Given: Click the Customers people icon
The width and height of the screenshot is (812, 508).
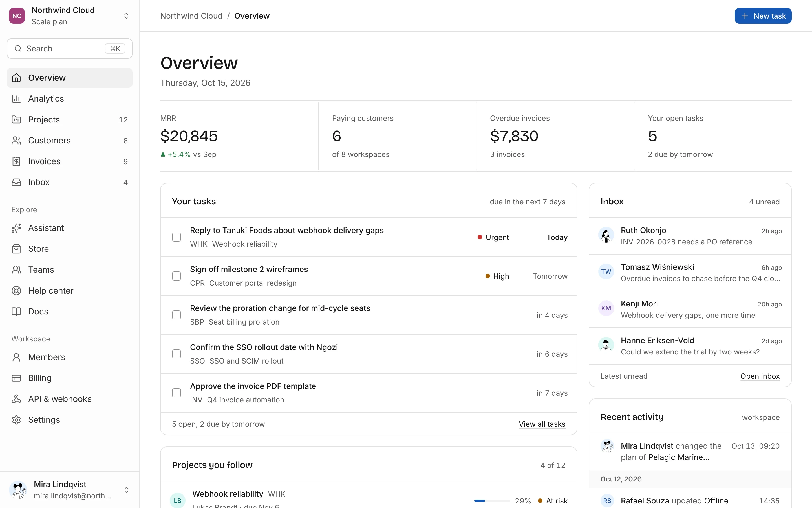Looking at the screenshot, I should [16, 141].
